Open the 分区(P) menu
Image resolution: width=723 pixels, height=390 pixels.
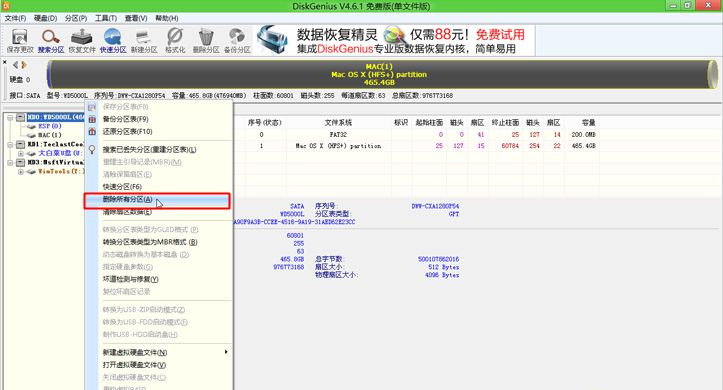click(76, 18)
